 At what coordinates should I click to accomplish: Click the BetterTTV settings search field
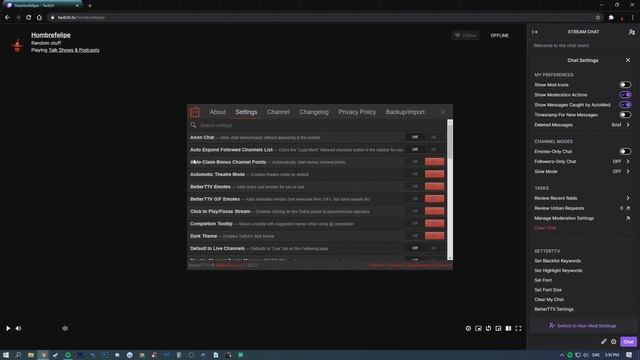click(x=318, y=125)
